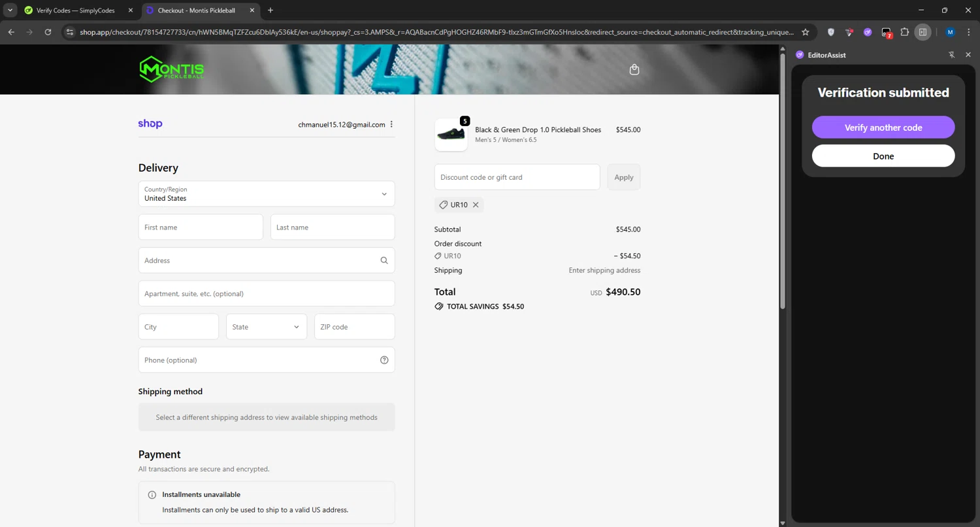Click the Last name field
This screenshot has height=527, width=980.
[333, 227]
